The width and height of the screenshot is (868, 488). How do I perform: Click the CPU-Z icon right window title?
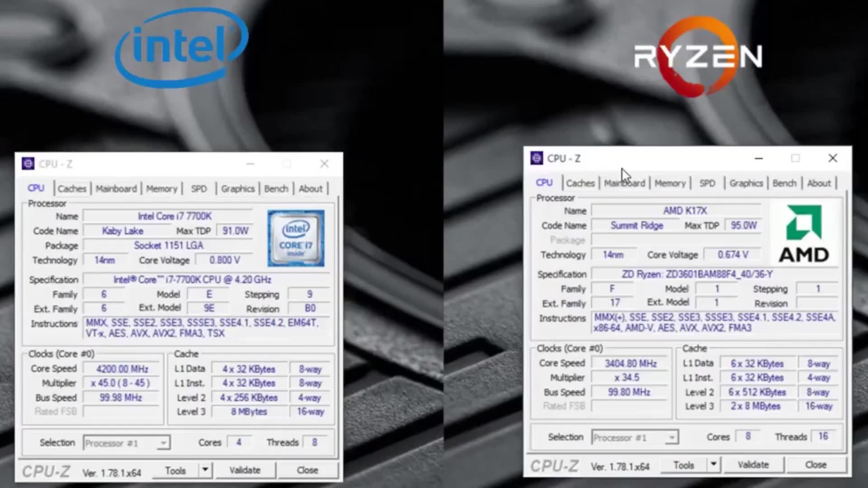536,159
